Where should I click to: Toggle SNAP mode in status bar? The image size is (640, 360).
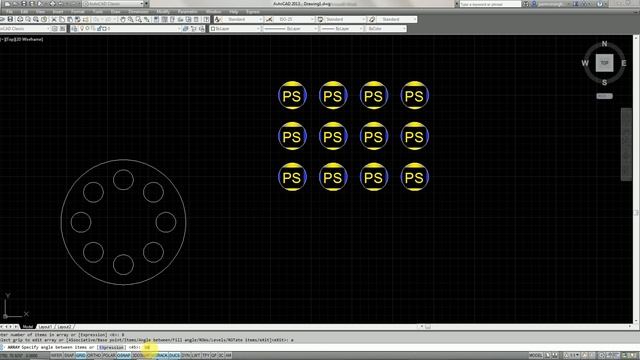[x=69, y=356]
